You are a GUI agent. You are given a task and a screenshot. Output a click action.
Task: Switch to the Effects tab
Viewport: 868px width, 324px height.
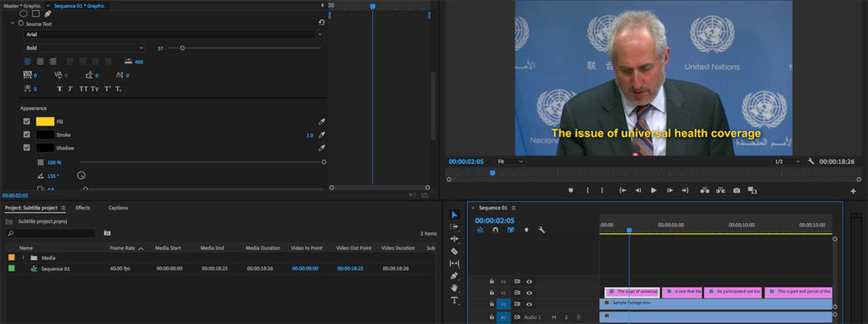coord(83,208)
